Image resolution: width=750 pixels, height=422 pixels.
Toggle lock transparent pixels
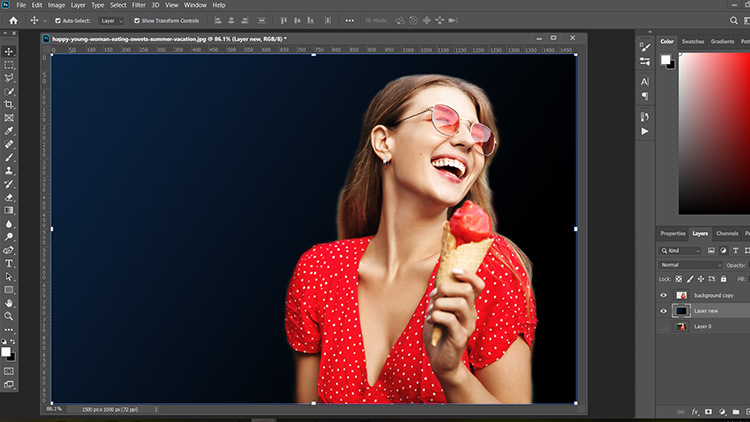679,279
